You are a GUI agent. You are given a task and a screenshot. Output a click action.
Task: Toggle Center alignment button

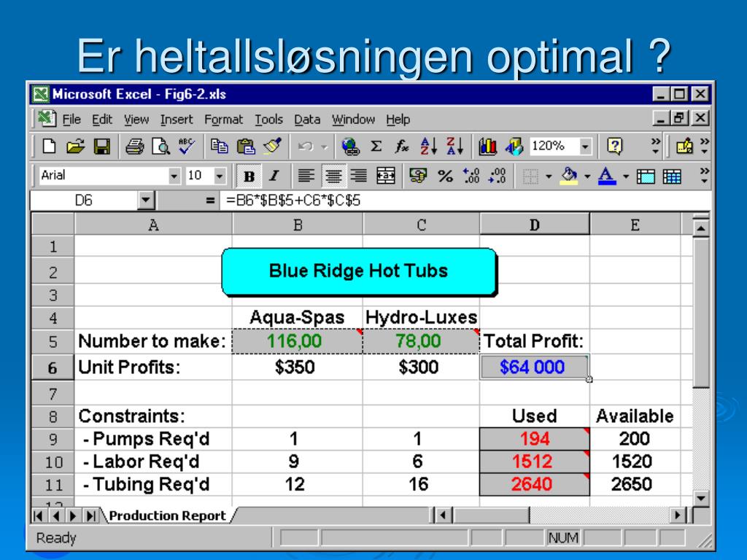(x=333, y=176)
